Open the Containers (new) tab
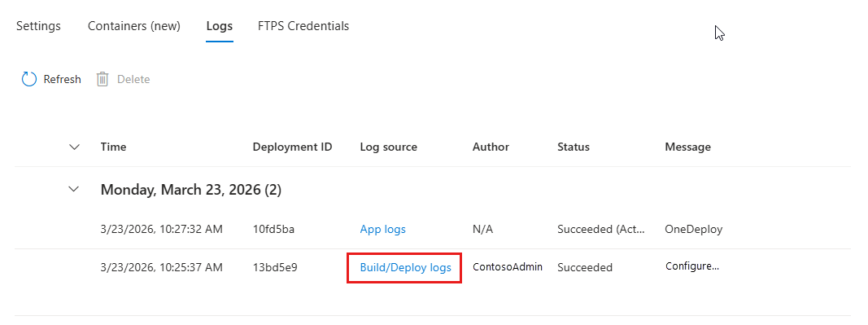The image size is (868, 325). click(134, 26)
